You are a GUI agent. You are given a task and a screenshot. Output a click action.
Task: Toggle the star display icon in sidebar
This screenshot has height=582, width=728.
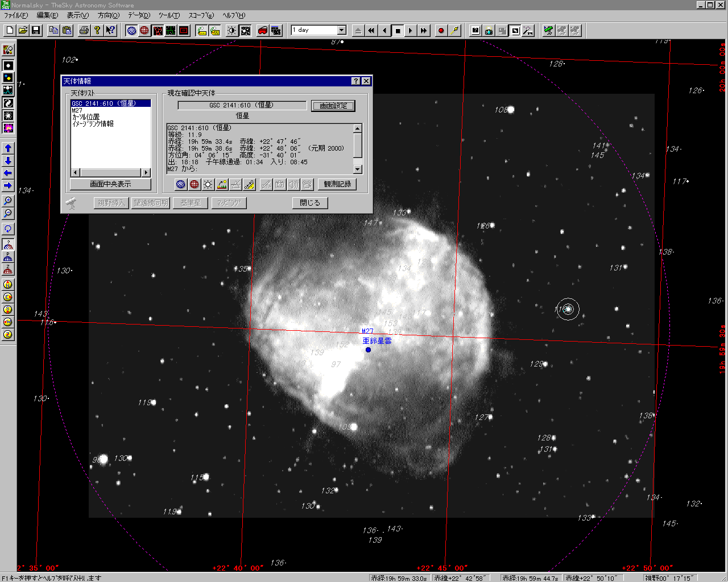coord(8,65)
